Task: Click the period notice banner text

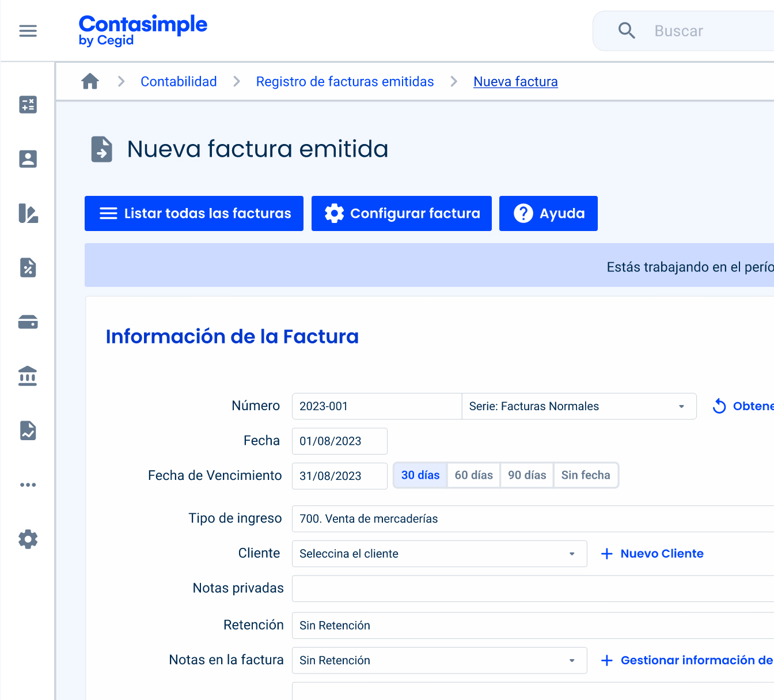Action: 690,267
